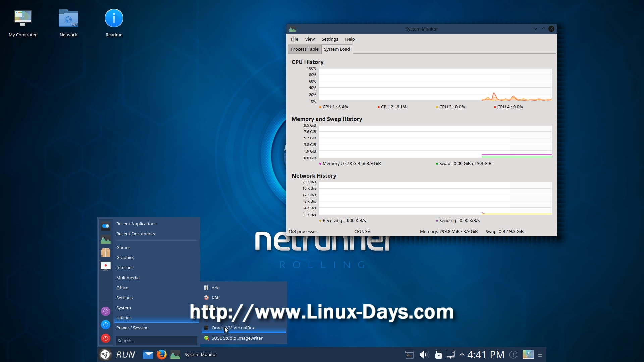Image resolution: width=644 pixels, height=362 pixels.
Task: Click the 'Receiving : 0.00 KiB/s' legend
Action: click(342, 221)
